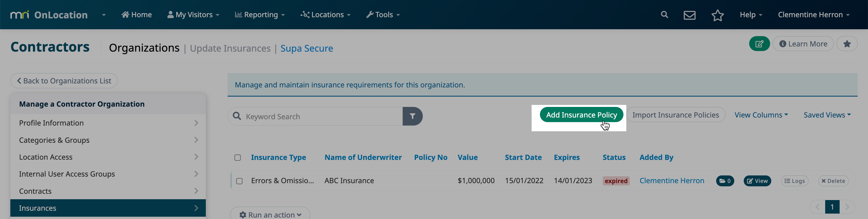Open Logs for ABC Insurance policy
This screenshot has width=868, height=219.
[795, 181]
